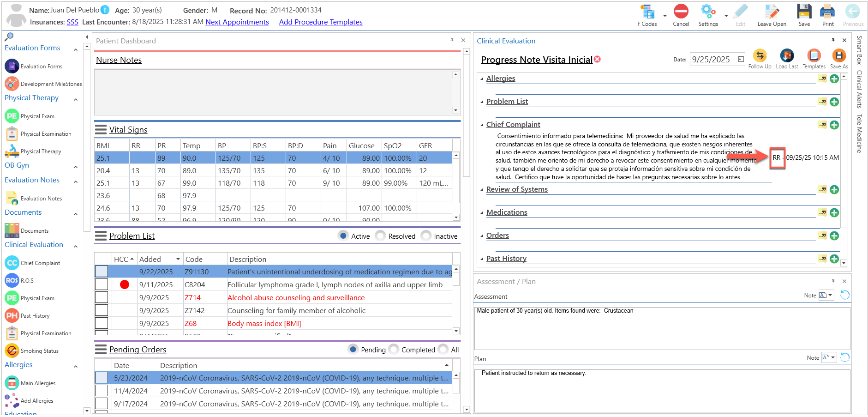Pin the Patient Dashboard panel
Screen dimensions: 868x417
452,40
